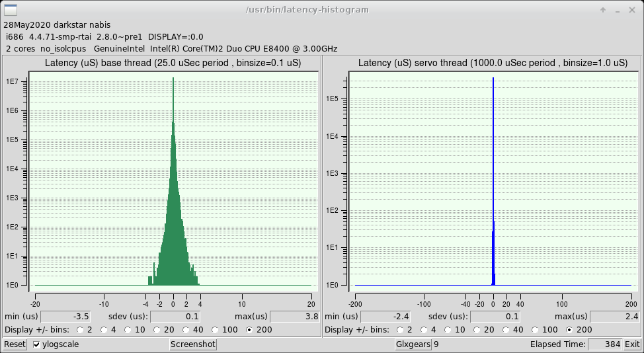The width and height of the screenshot is (644, 353).
Task: Click the blue servo thread histogram spike
Action: [493, 180]
